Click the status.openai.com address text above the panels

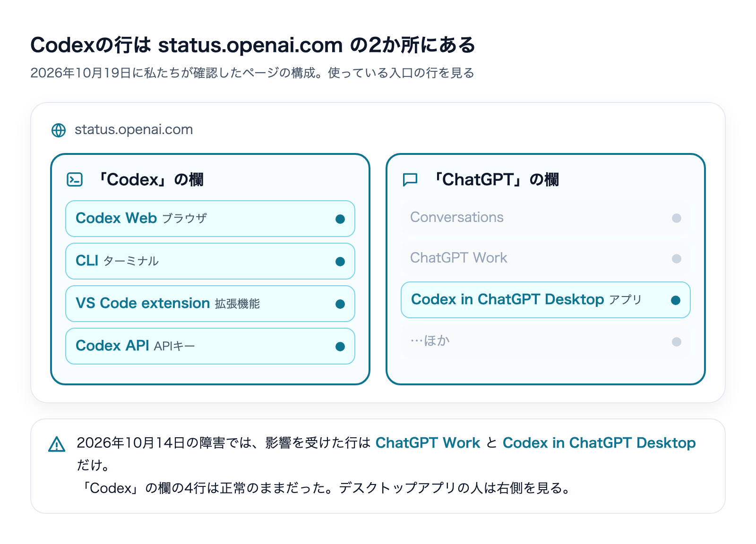pos(134,129)
